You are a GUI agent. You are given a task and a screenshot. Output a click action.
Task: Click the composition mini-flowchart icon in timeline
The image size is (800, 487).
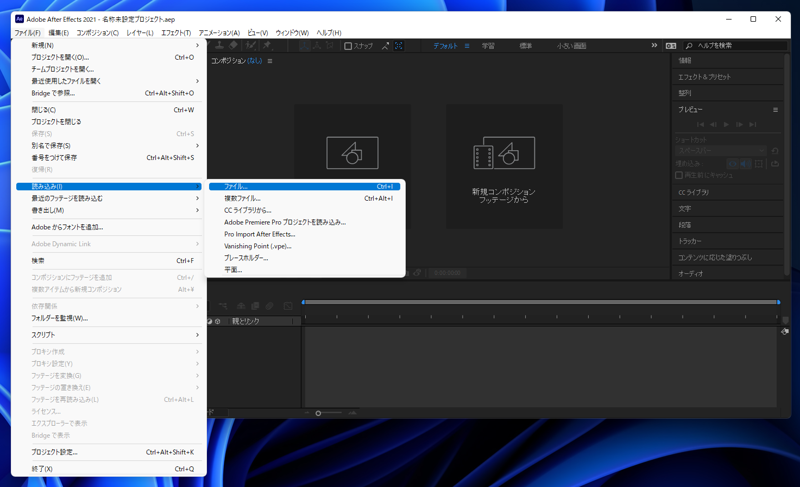click(x=223, y=306)
